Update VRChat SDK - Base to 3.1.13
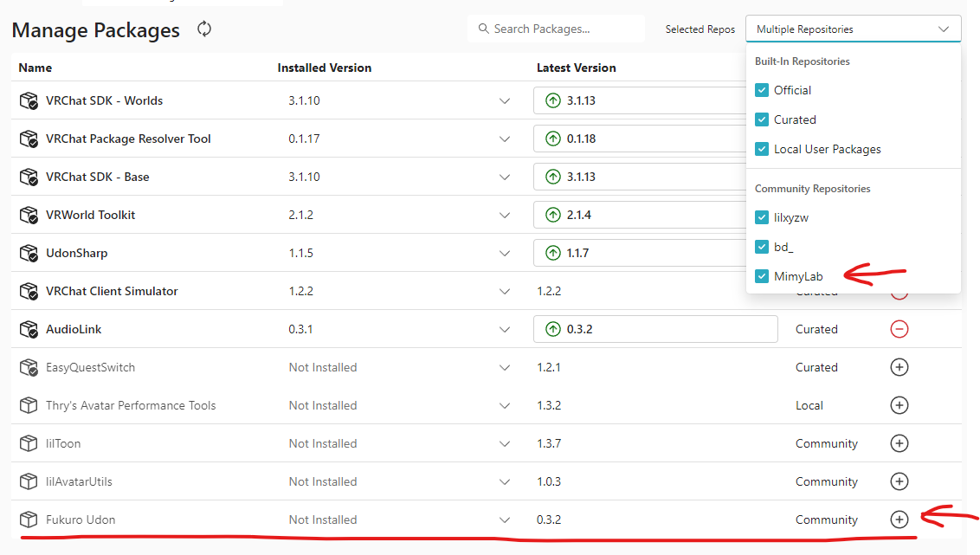 coord(640,177)
